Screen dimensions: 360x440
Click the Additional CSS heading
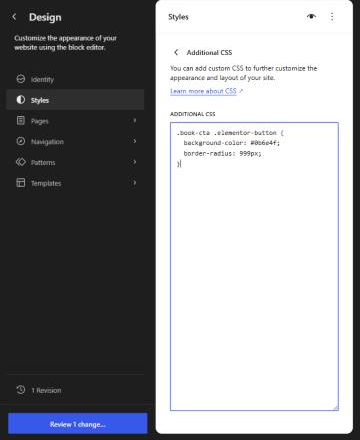click(x=209, y=52)
